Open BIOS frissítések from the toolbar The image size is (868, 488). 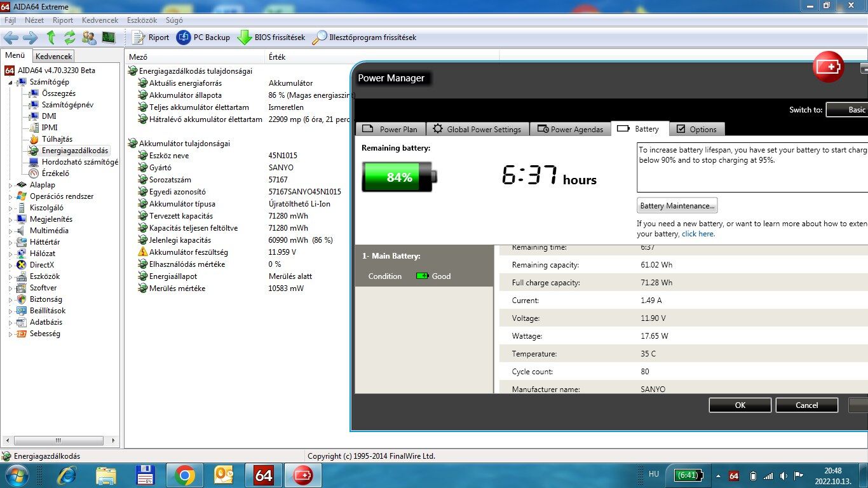click(x=271, y=37)
